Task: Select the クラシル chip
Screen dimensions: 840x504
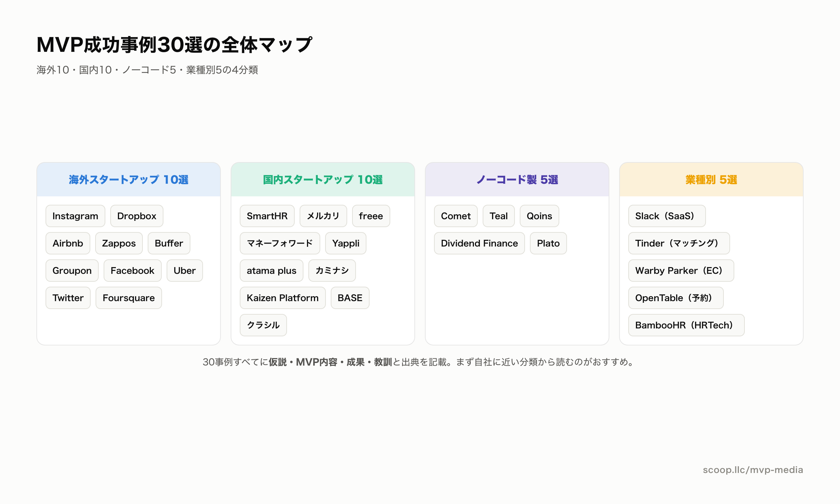Action: coord(263,325)
